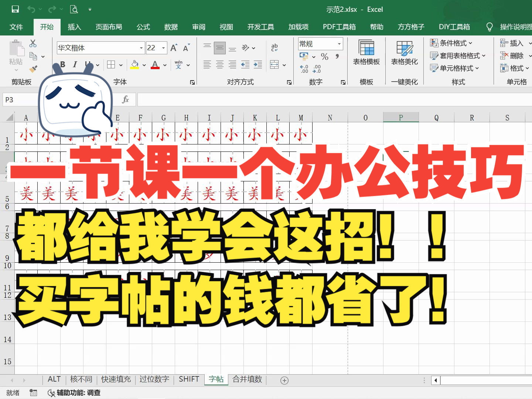532x399 pixels.
Task: Open the 常规 number format dropdown
Action: click(x=338, y=44)
